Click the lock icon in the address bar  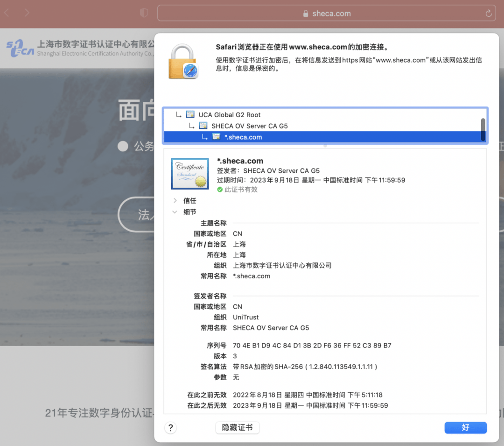305,14
